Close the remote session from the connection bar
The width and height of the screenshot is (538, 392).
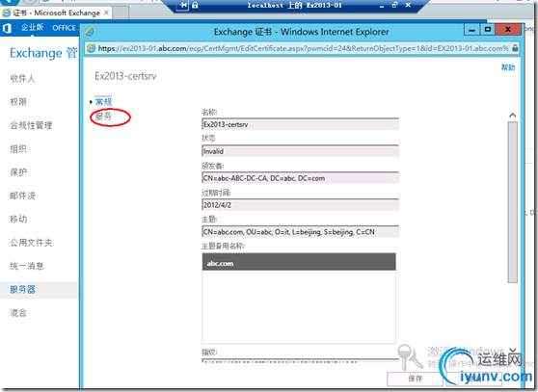point(408,5)
